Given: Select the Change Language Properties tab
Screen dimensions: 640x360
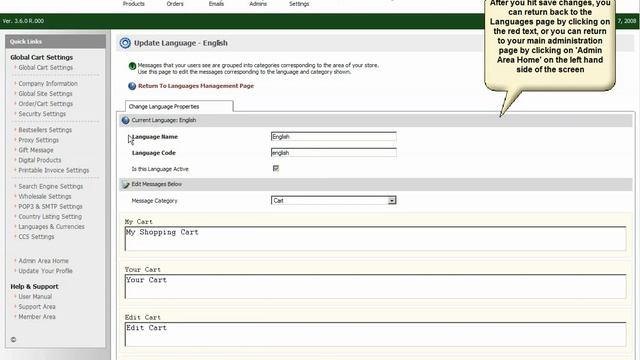Looking at the screenshot, I should coord(179,107).
